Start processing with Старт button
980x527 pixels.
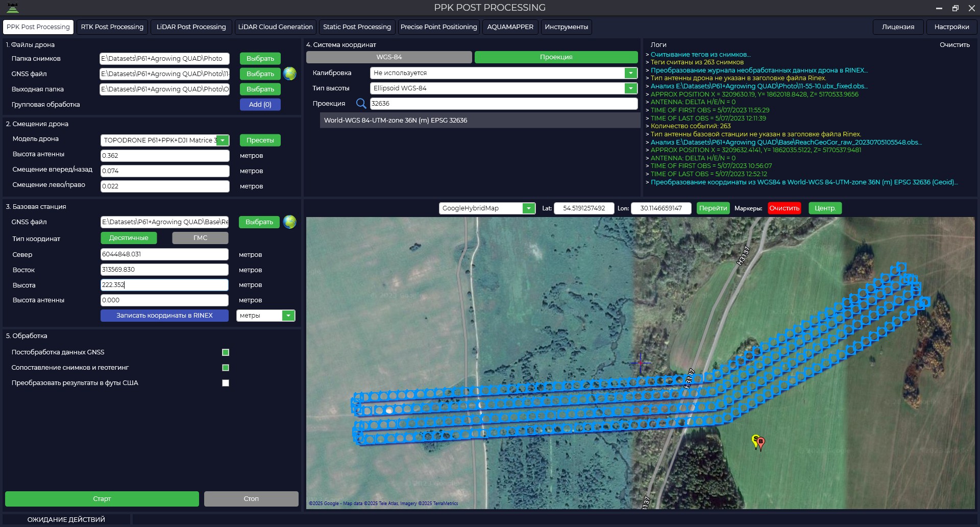pyautogui.click(x=102, y=499)
